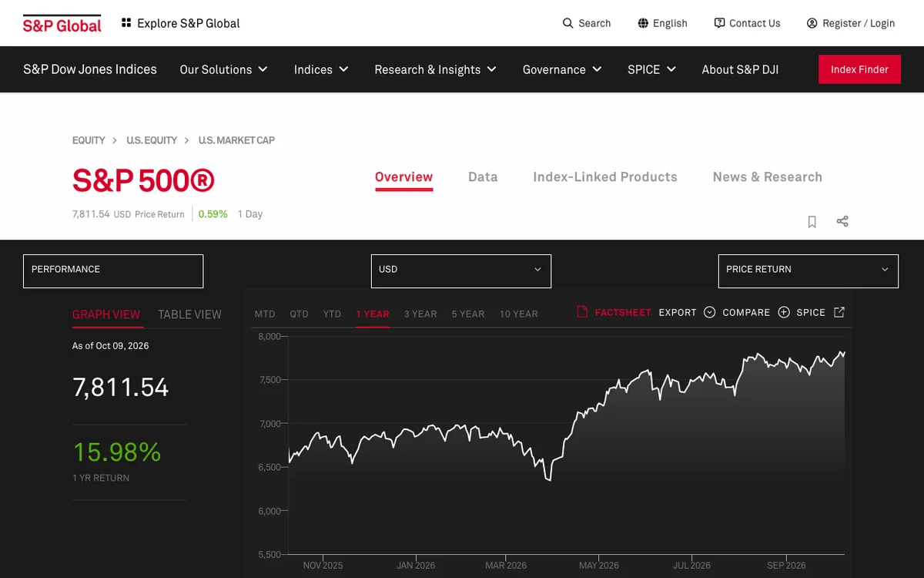Image resolution: width=924 pixels, height=578 pixels.
Task: Click the English language label
Action: pyautogui.click(x=670, y=23)
